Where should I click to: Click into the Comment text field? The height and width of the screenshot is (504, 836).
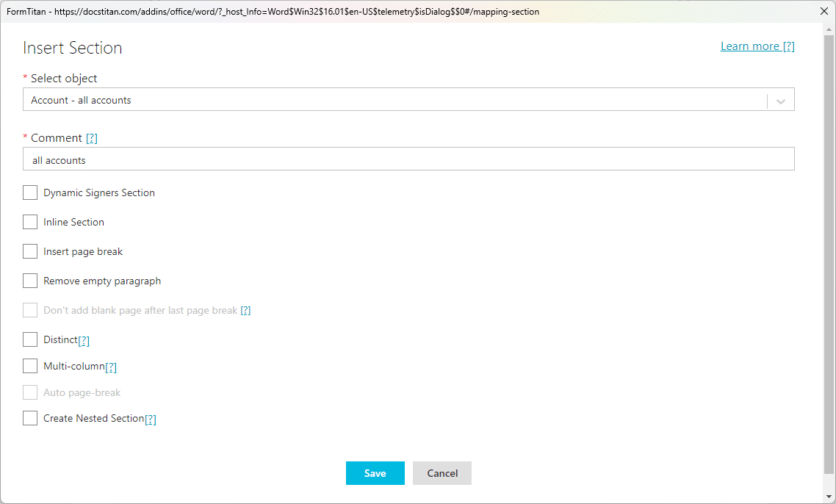pos(408,159)
